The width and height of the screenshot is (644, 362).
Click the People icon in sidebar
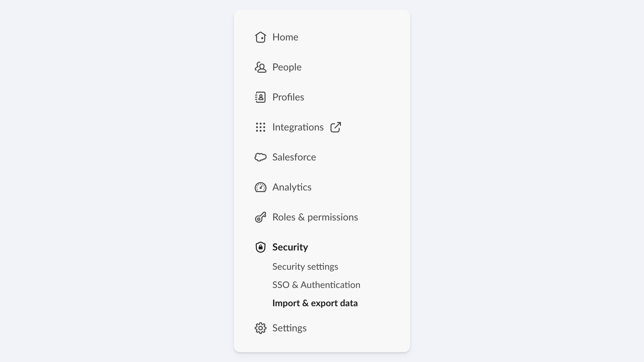(x=260, y=67)
